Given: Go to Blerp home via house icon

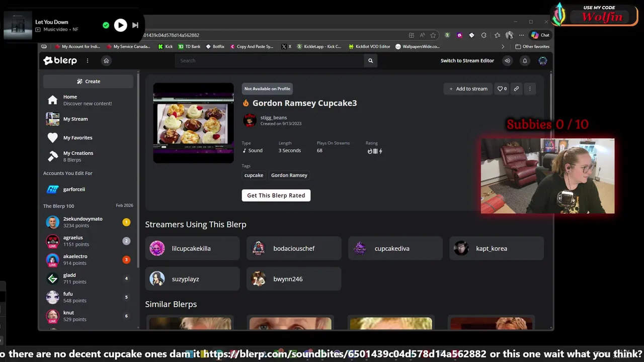Looking at the screenshot, I should tap(106, 61).
